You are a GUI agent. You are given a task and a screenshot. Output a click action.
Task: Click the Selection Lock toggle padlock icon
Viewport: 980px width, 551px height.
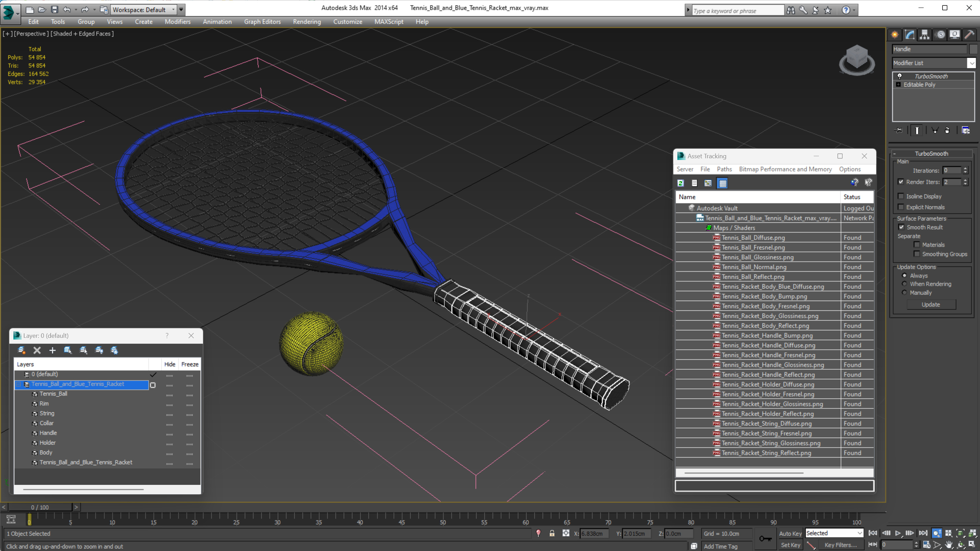(x=552, y=533)
